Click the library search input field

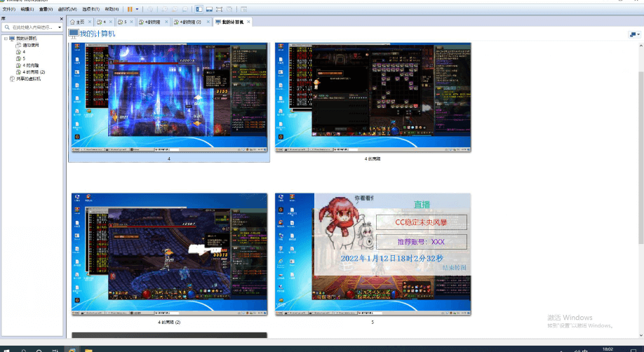(x=32, y=27)
